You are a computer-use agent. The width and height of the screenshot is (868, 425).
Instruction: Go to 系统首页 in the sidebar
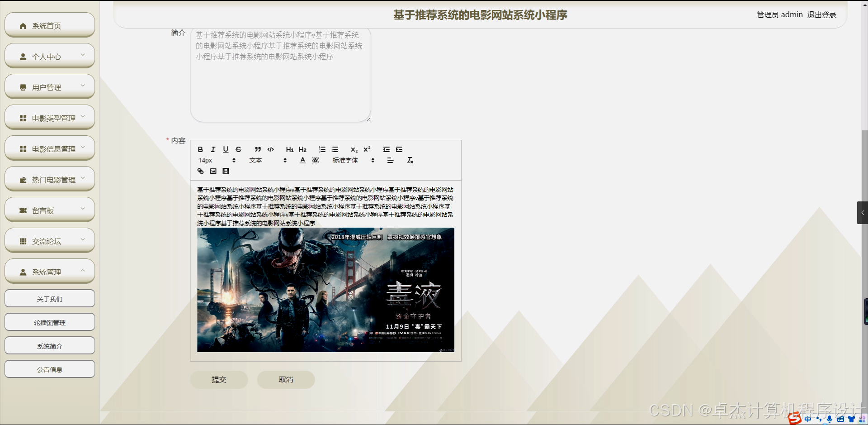50,25
